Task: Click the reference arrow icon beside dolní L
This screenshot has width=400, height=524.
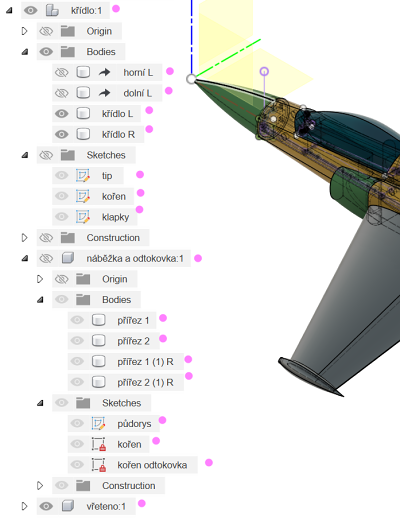Action: (105, 93)
